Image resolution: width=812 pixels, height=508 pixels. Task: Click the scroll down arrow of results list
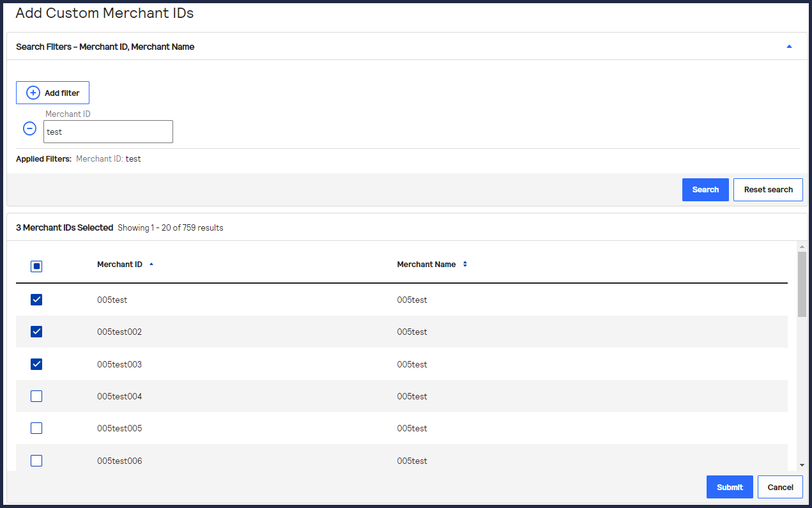802,466
